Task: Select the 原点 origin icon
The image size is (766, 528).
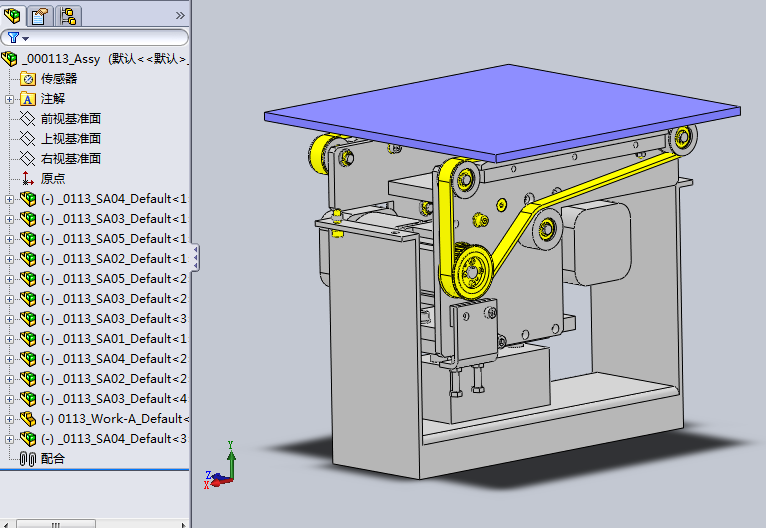Action: (x=28, y=178)
